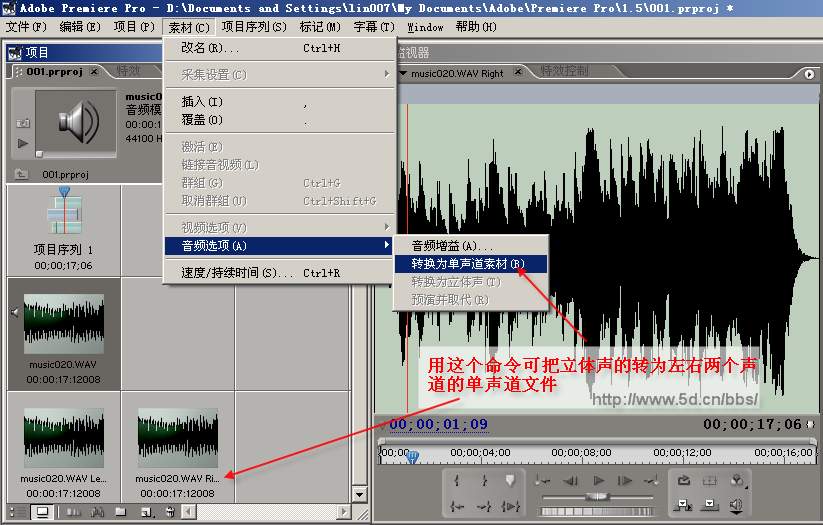The height and width of the screenshot is (525, 823).
Task: Click the Set Unnumbered Marker icon
Action: coord(510,480)
